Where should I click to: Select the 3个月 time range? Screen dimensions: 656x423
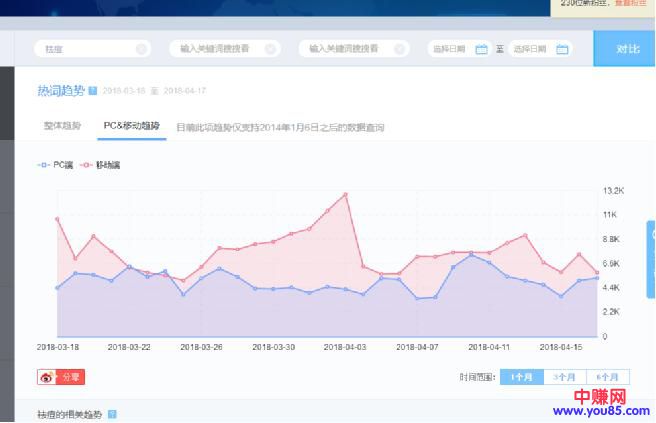pos(564,377)
